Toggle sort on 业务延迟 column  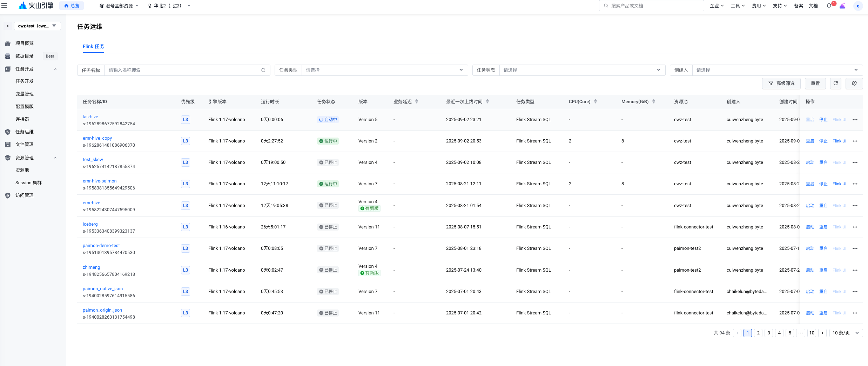pos(417,102)
